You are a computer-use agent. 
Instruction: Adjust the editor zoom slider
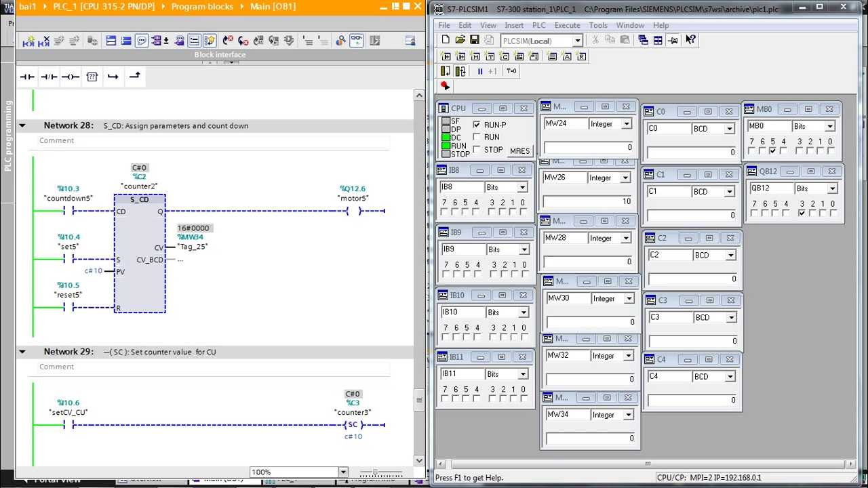click(x=375, y=472)
